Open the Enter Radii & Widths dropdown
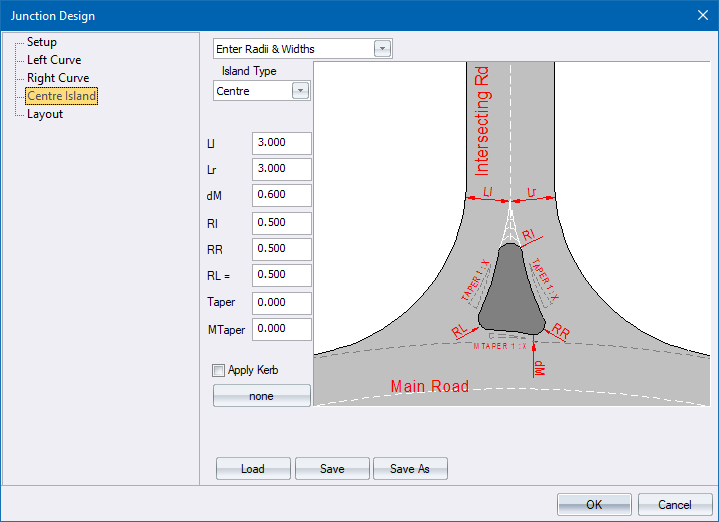Viewport: 719px width, 522px height. pyautogui.click(x=382, y=49)
